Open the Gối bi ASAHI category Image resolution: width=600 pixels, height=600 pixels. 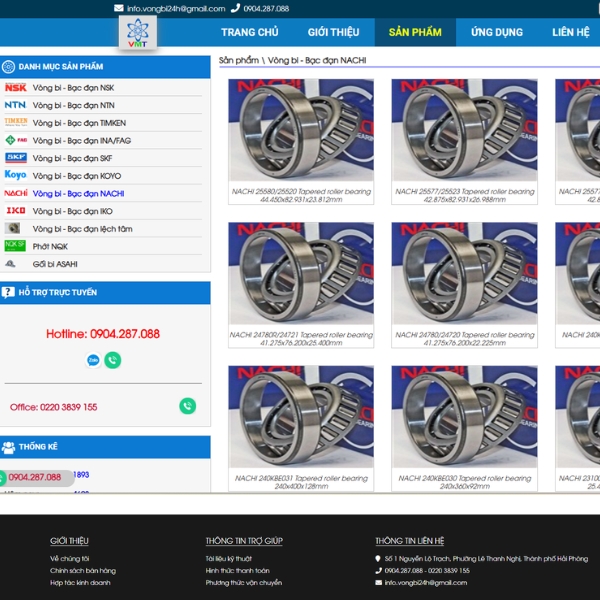click(x=55, y=264)
